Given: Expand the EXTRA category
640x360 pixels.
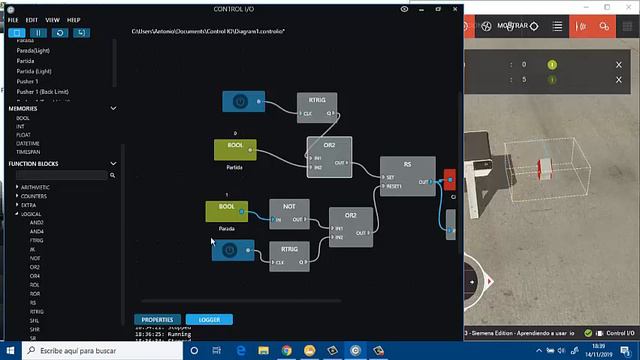Looking at the screenshot, I should click(17, 205).
